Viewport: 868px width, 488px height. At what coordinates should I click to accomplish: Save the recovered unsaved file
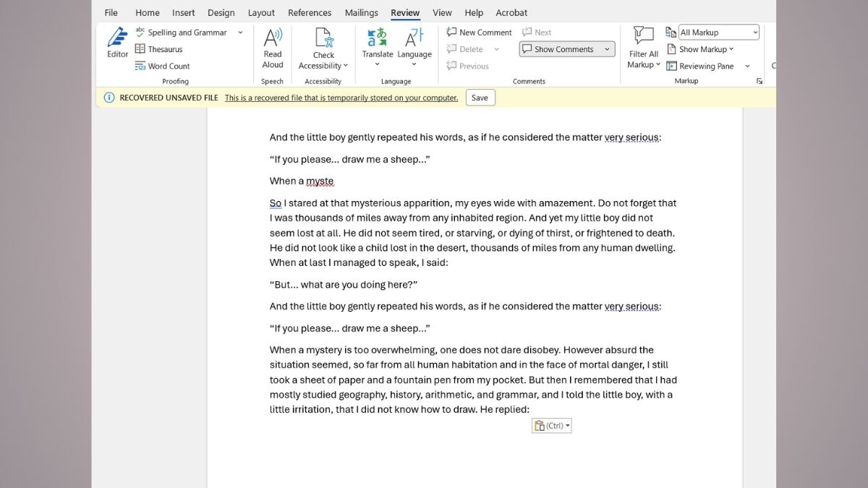(480, 98)
